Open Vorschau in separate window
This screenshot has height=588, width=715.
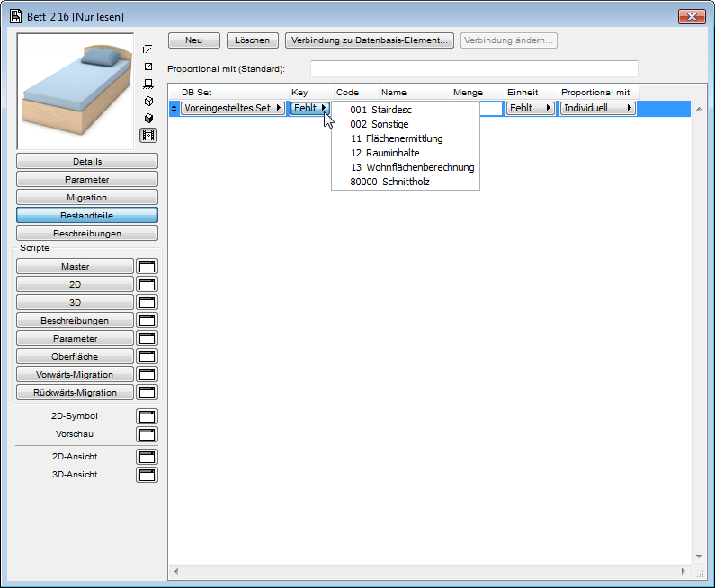click(147, 434)
